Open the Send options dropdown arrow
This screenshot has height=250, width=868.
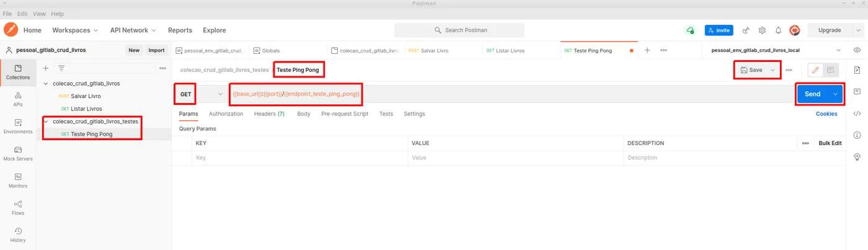click(x=836, y=94)
